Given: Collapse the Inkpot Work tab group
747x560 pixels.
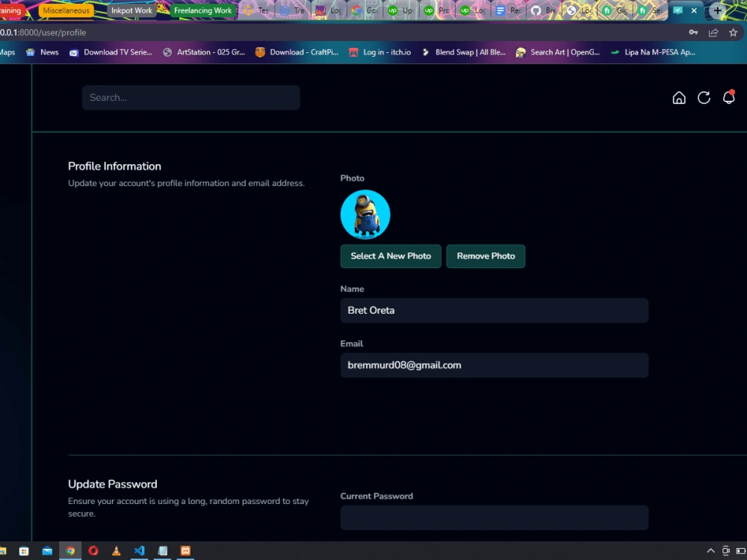Looking at the screenshot, I should [131, 10].
